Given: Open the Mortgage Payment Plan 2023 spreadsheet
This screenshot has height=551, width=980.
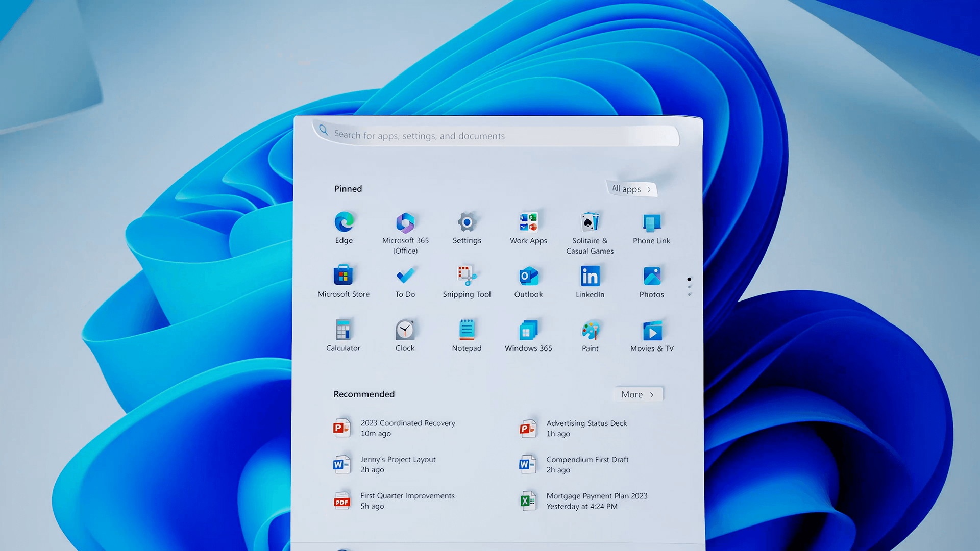Looking at the screenshot, I should (596, 500).
